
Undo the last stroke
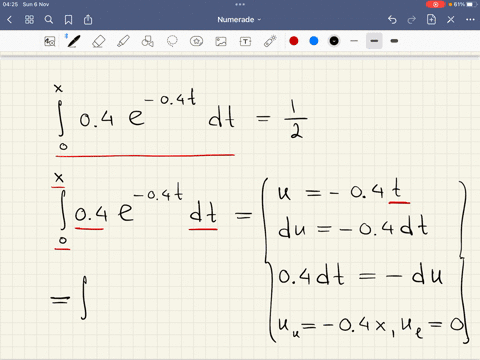coord(392,20)
